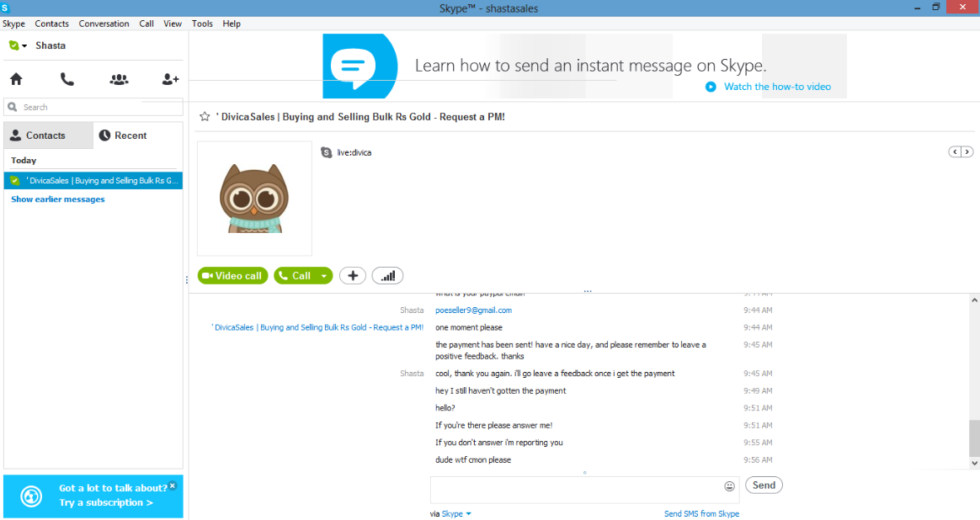Start a voice Call

tap(295, 276)
